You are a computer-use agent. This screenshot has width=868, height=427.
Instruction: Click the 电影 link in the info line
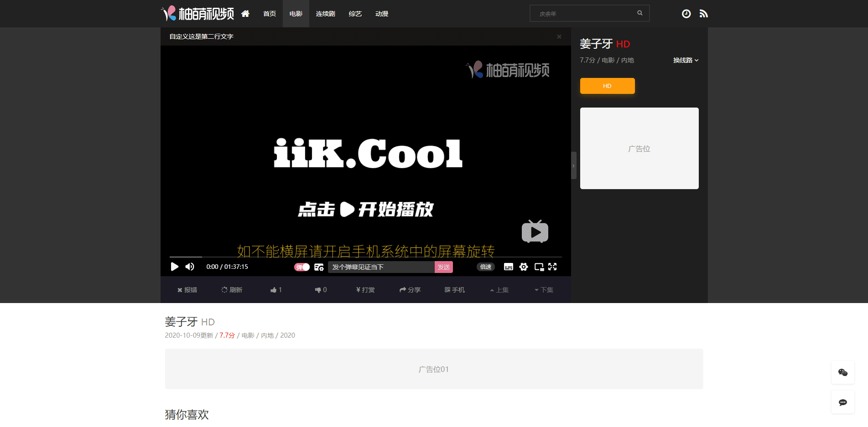pos(248,335)
